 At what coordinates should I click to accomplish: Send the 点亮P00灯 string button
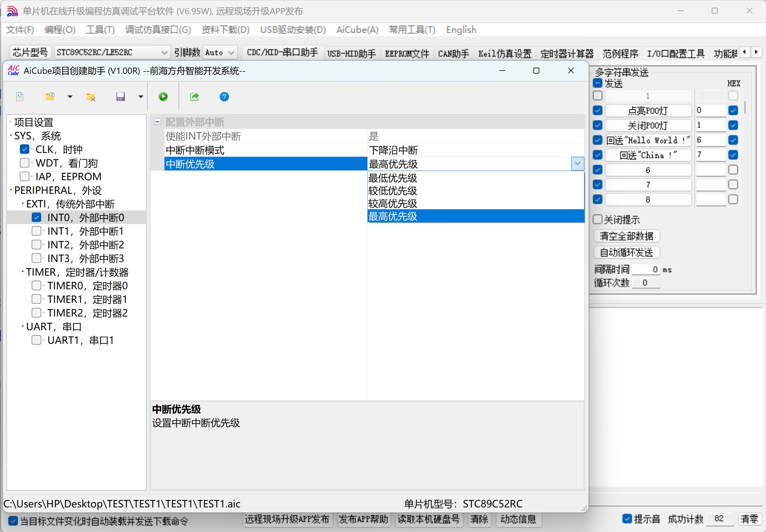pyautogui.click(x=648, y=110)
